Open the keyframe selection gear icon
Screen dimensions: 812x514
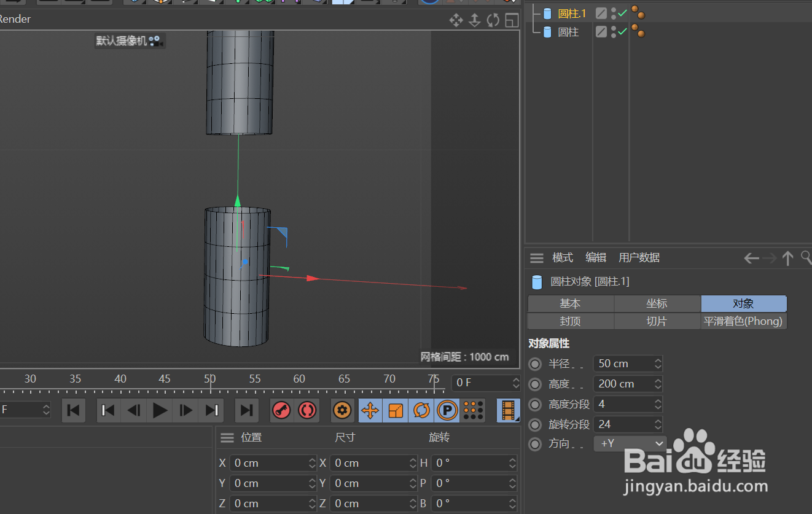pyautogui.click(x=342, y=410)
